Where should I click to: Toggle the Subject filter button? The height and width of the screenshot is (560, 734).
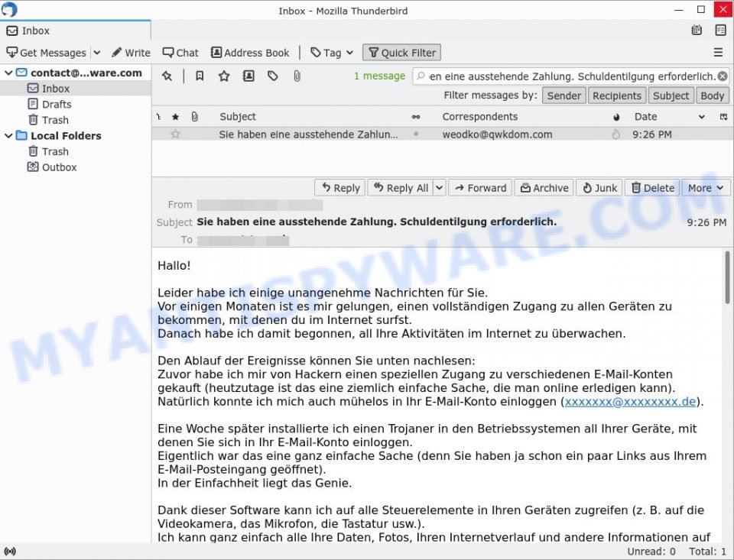671,95
